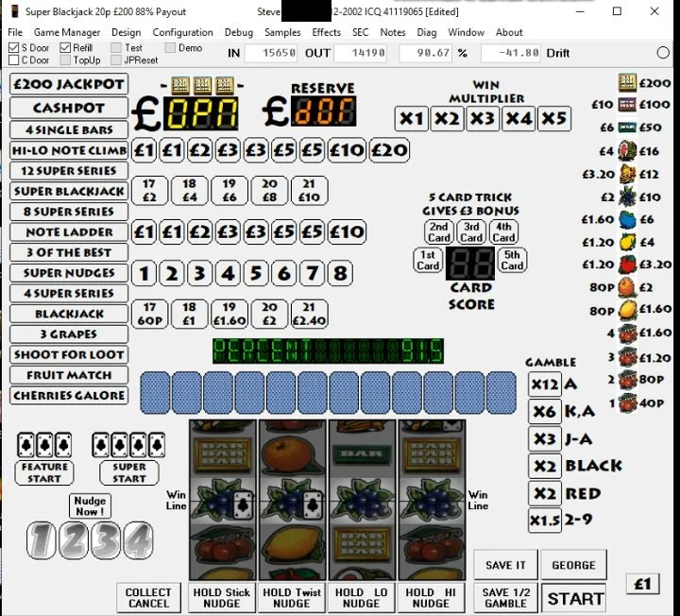Click the COLLECT CANCEL button
The width and height of the screenshot is (680, 616).
click(x=148, y=598)
